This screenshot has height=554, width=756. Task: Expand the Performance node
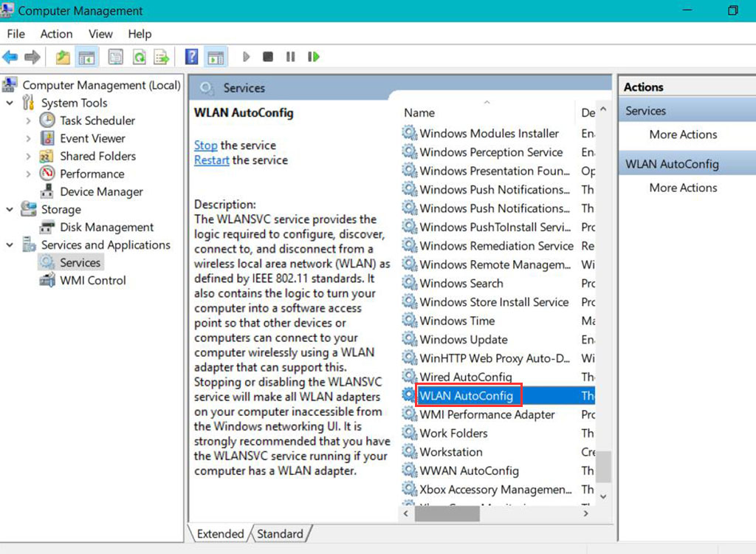pos(29,174)
